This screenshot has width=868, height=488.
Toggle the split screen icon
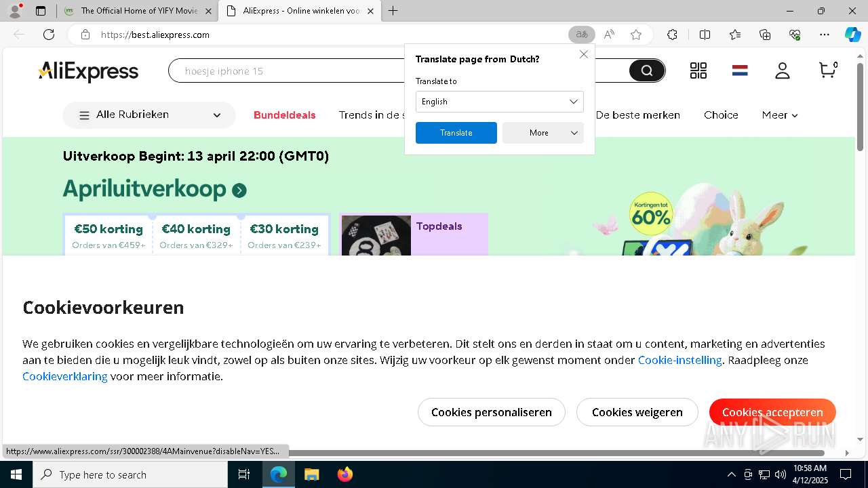tap(705, 35)
